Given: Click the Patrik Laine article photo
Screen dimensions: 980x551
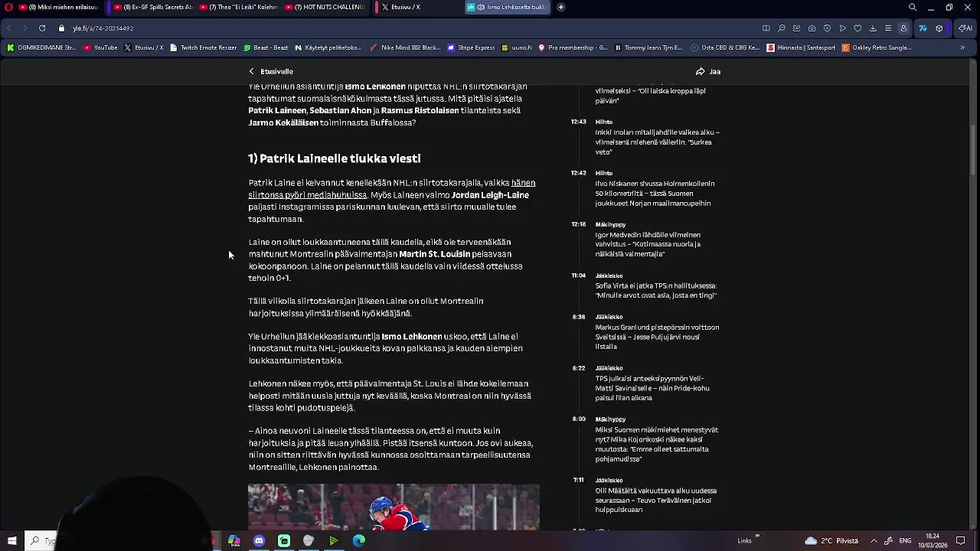Looking at the screenshot, I should 394,507.
